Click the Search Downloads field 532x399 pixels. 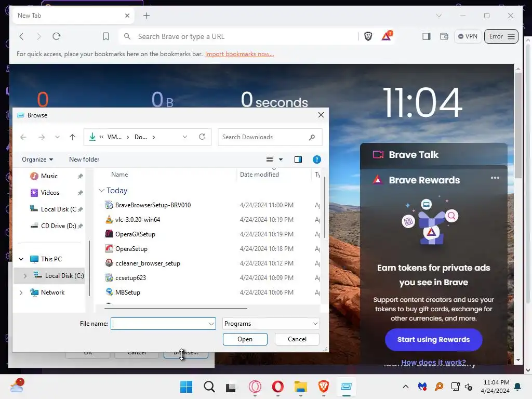[270, 137]
